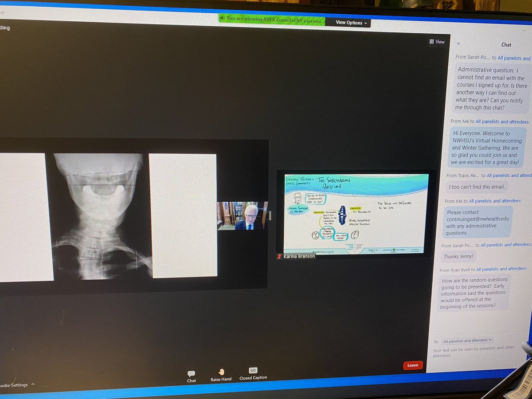This screenshot has height=399, width=532.
Task: Toggle Closed Caption button
Action: click(x=253, y=374)
